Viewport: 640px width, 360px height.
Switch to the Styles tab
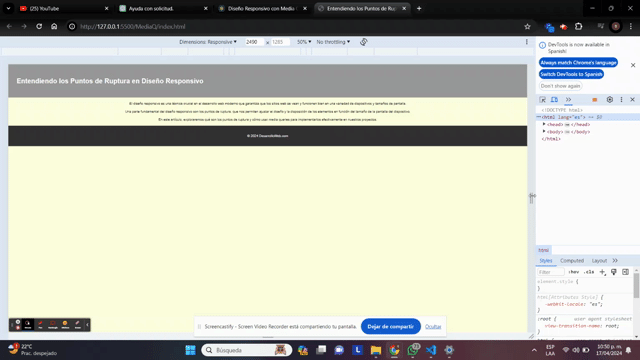(x=546, y=260)
